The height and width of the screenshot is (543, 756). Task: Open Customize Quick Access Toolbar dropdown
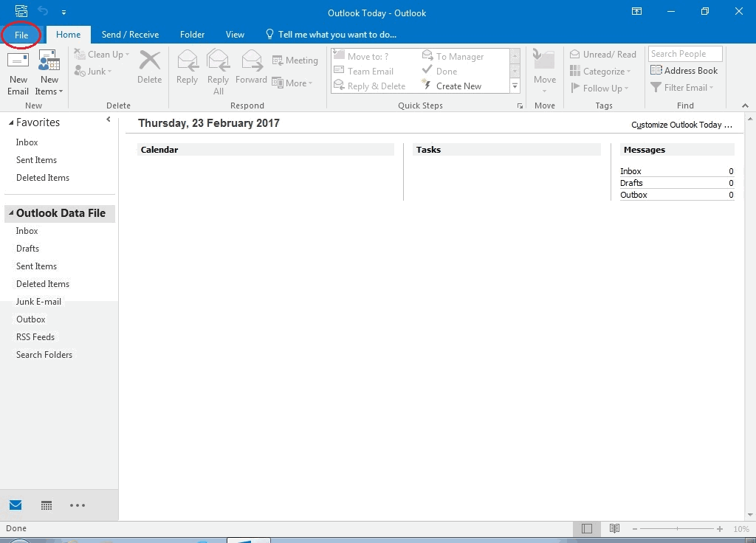63,13
